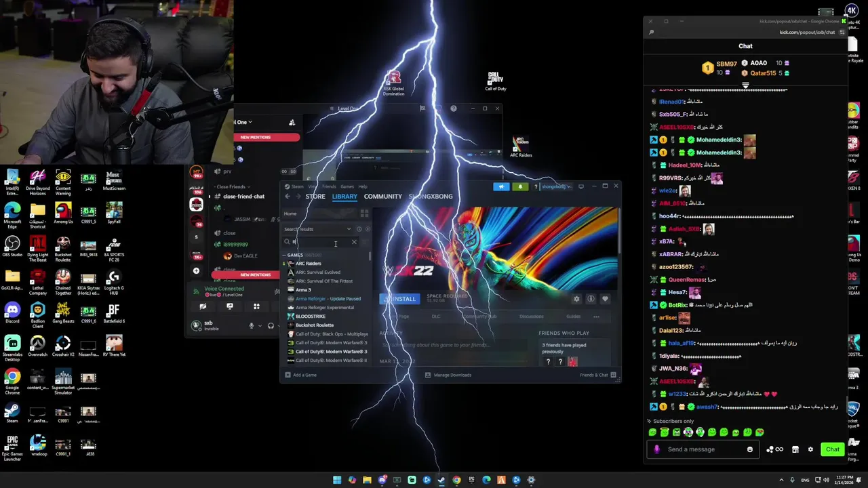
Task: Show WWE 2K22 game info icon
Action: coord(591,299)
